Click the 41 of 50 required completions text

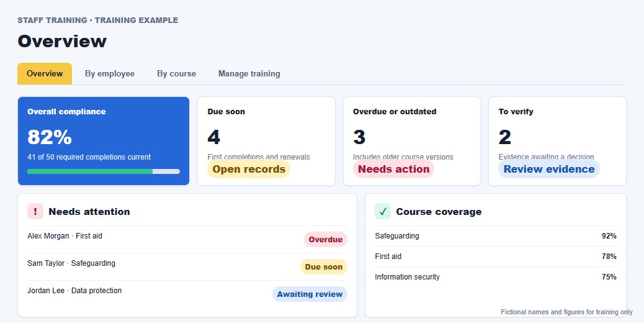[x=89, y=157]
